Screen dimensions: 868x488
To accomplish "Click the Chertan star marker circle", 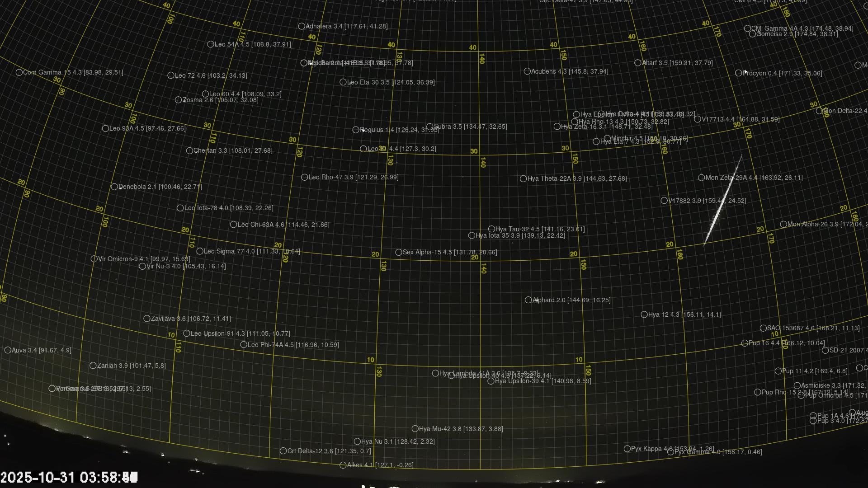I will point(189,150).
